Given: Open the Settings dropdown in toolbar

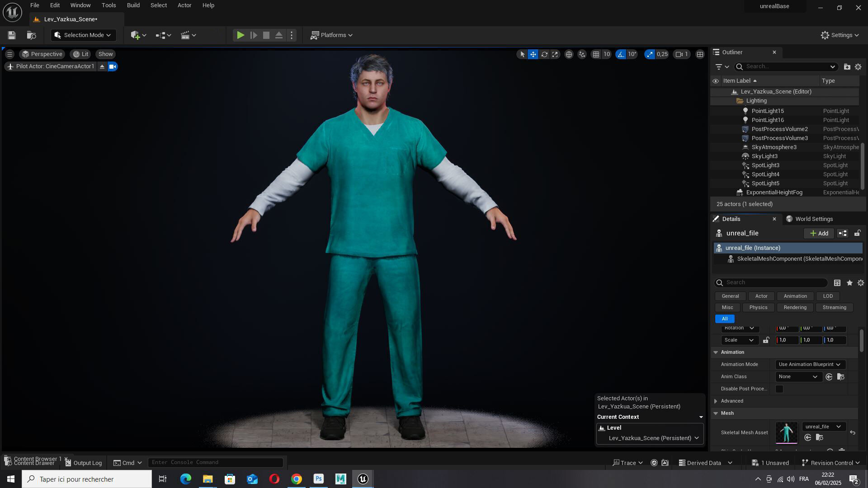Looking at the screenshot, I should tap(840, 35).
